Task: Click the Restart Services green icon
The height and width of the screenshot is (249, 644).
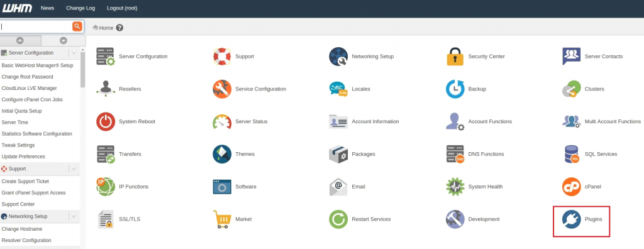Action: click(338, 219)
